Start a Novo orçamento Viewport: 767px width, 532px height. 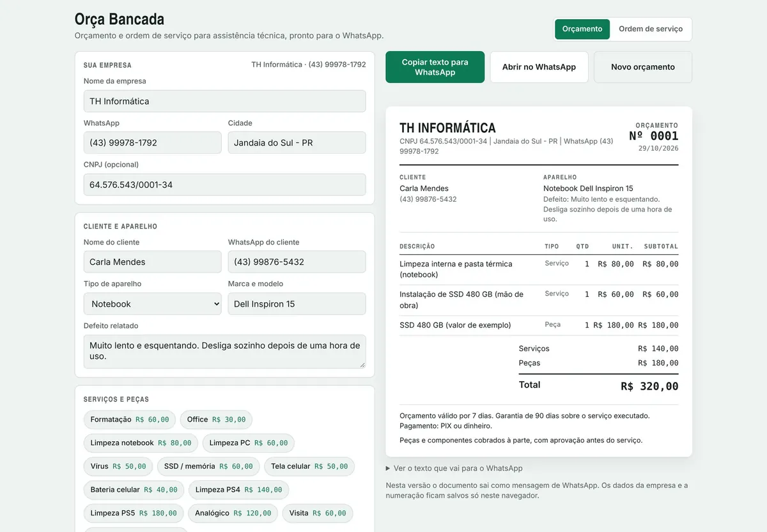(643, 67)
